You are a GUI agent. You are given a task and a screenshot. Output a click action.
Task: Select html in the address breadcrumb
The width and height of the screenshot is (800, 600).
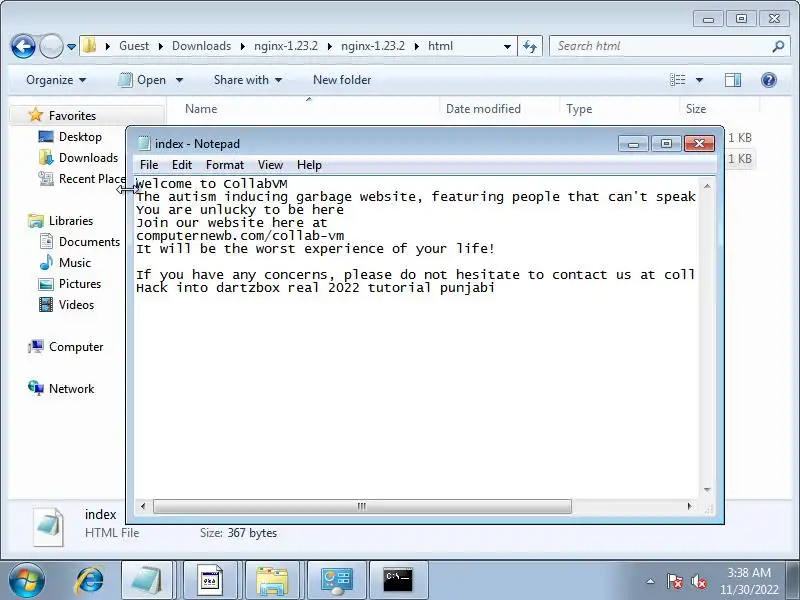click(440, 46)
